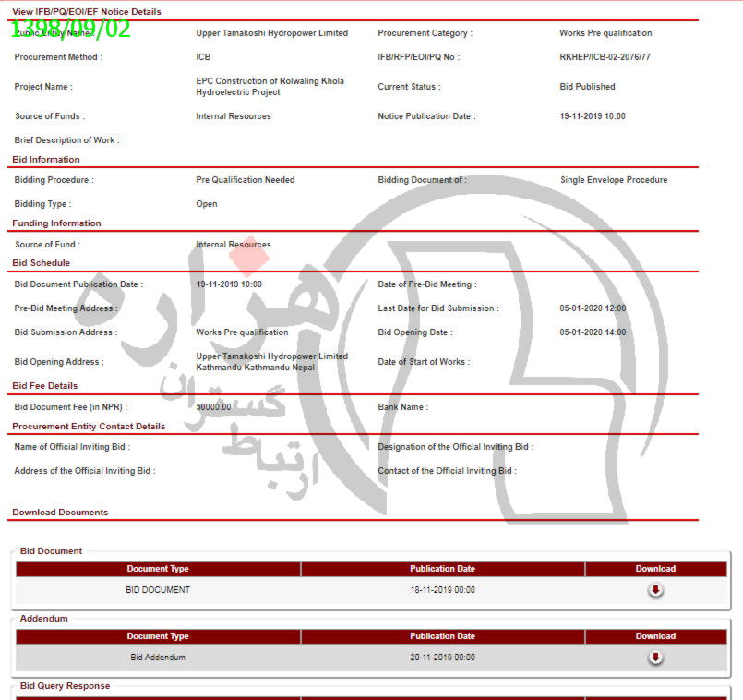The width and height of the screenshot is (743, 700).
Task: Click the Download Documents heading
Action: coord(60,513)
